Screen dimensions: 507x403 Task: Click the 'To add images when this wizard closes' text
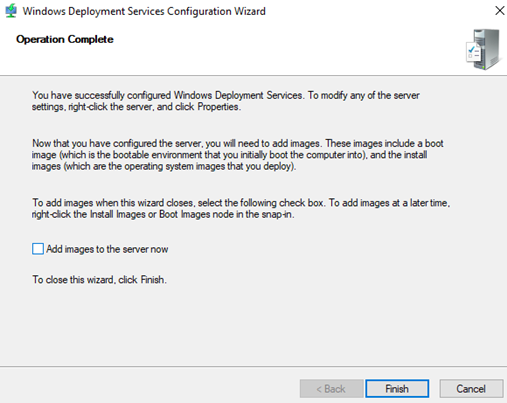tap(241, 208)
